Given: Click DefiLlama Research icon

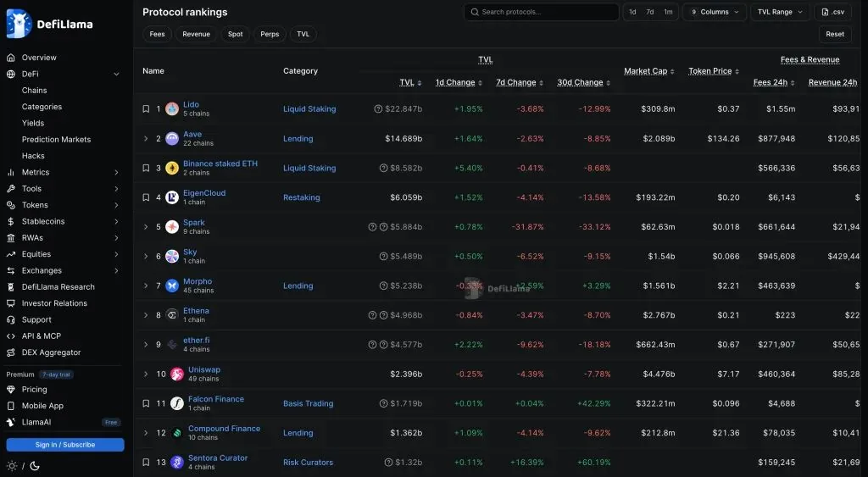Looking at the screenshot, I should 10,287.
